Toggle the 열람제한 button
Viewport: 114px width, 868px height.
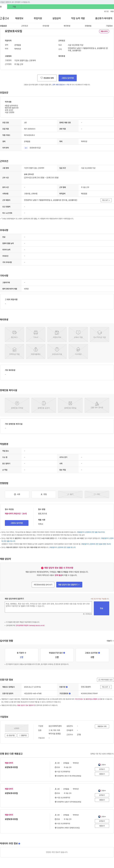pyautogui.click(x=23, y=736)
